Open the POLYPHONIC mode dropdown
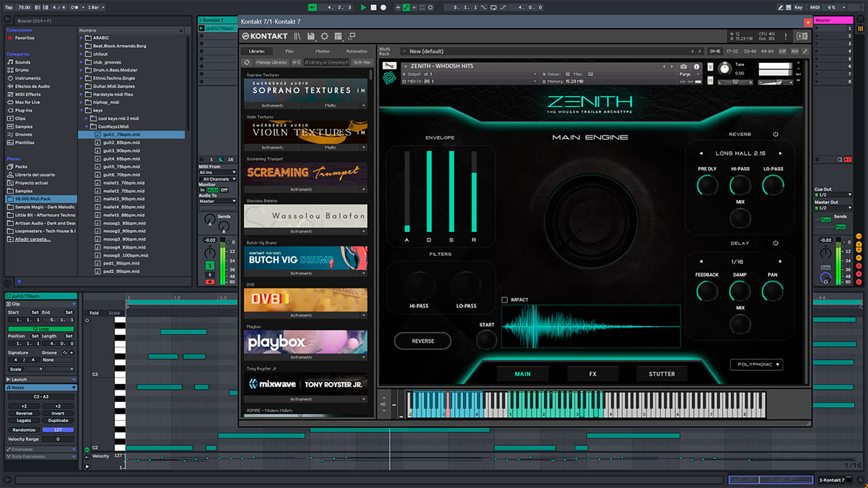 point(756,365)
